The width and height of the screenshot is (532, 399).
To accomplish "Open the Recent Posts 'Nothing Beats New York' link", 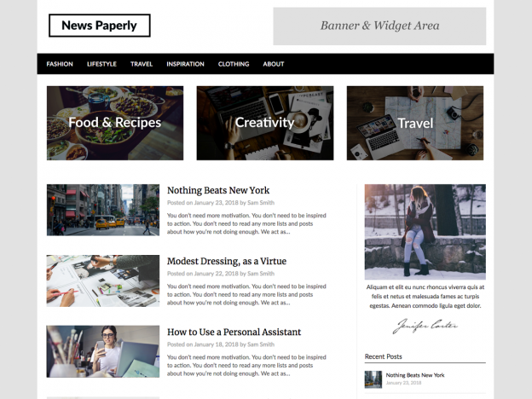I will [415, 375].
